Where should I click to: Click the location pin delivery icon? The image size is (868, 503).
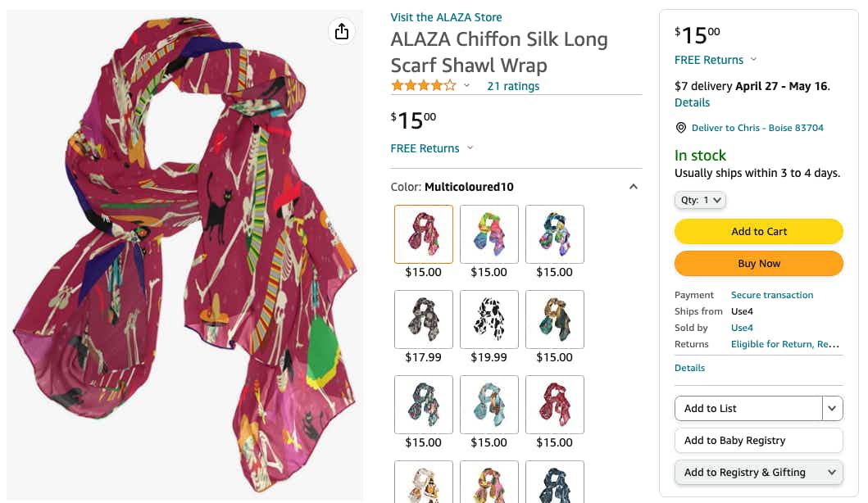(x=680, y=128)
